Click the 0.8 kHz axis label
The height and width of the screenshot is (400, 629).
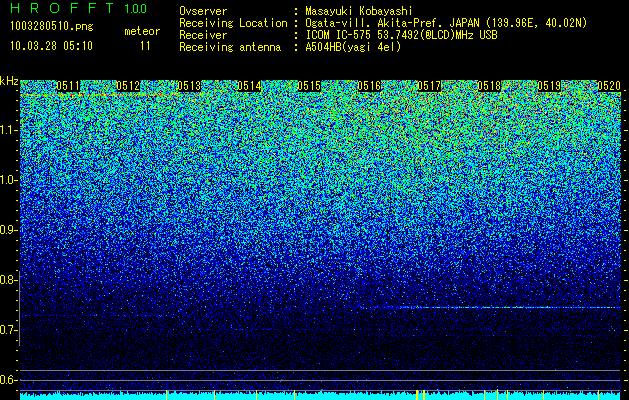(x=7, y=280)
